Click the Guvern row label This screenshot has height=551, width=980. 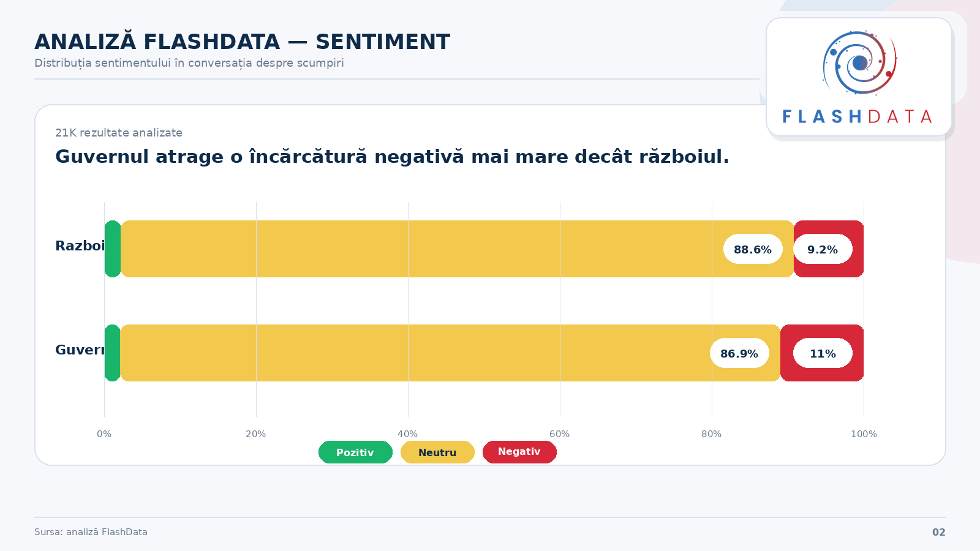pyautogui.click(x=80, y=350)
